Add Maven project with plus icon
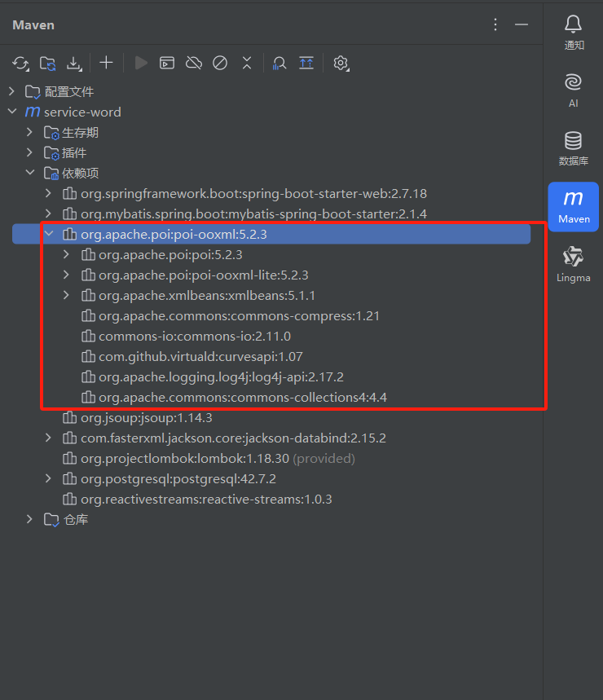The height and width of the screenshot is (700, 603). (x=106, y=63)
